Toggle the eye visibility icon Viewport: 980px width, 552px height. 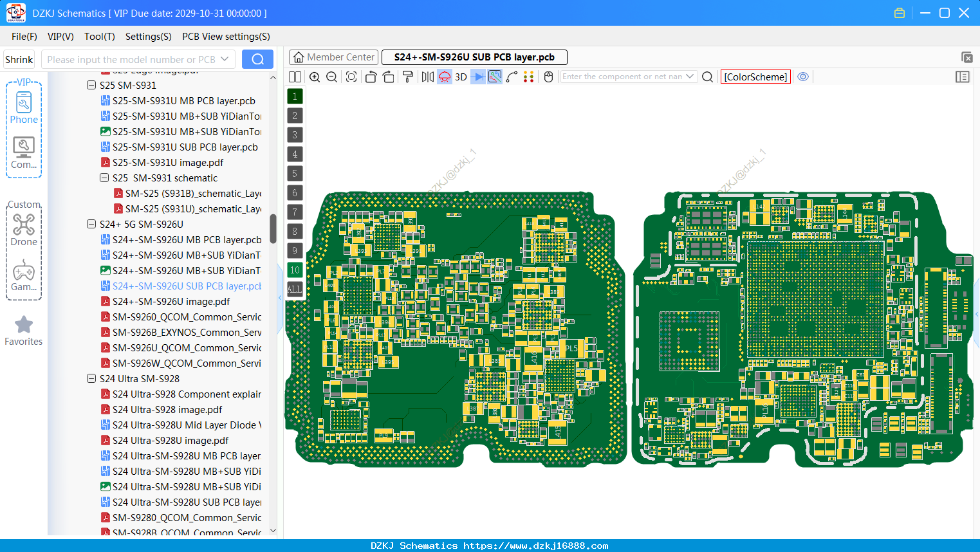pos(803,77)
